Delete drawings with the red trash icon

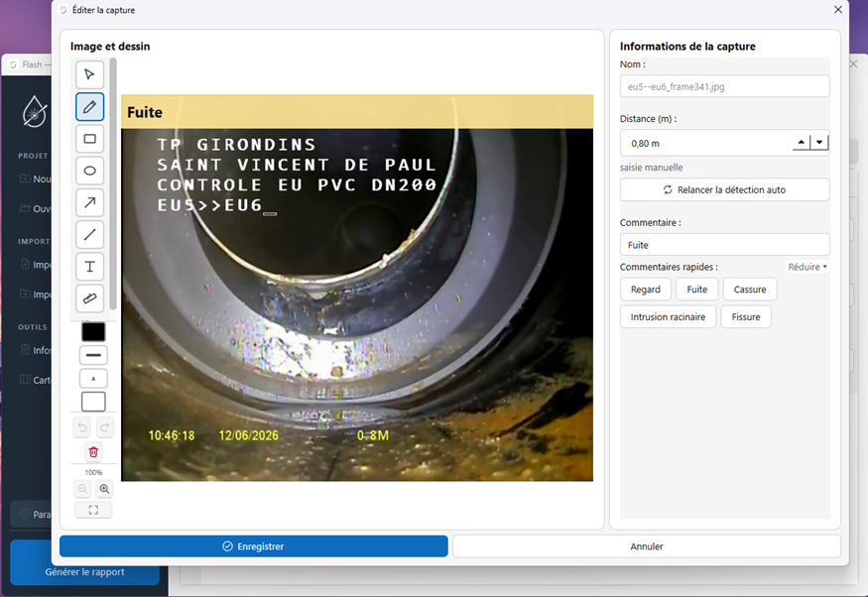93,452
